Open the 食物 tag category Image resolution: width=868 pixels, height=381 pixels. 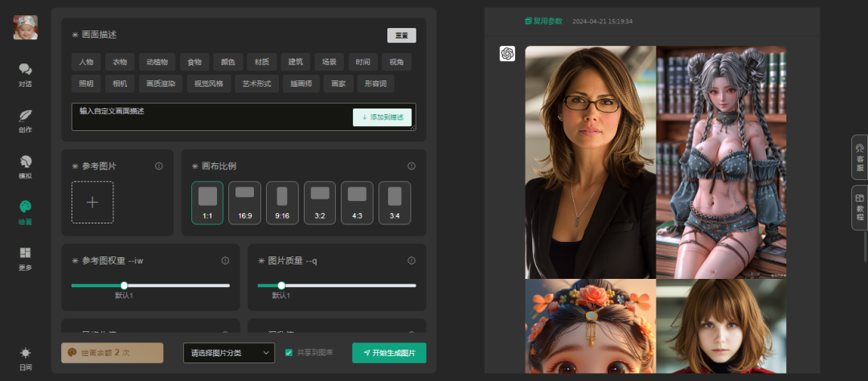point(194,62)
